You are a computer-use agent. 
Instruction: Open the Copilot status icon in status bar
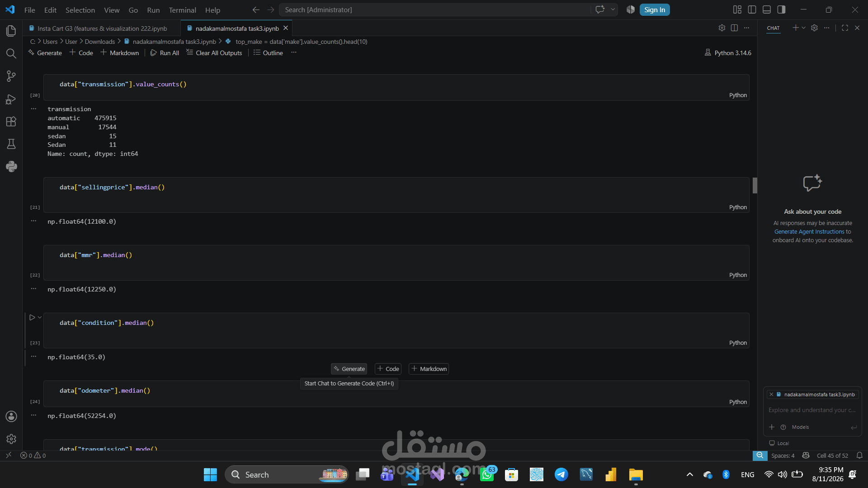806,455
